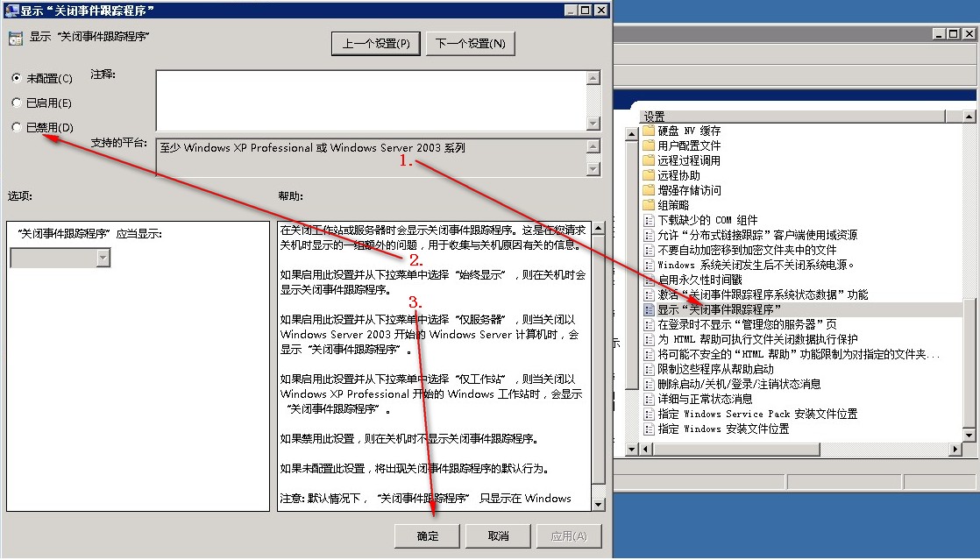The width and height of the screenshot is (980, 560).
Task: Open the 组策略 folder icon
Action: tap(649, 205)
